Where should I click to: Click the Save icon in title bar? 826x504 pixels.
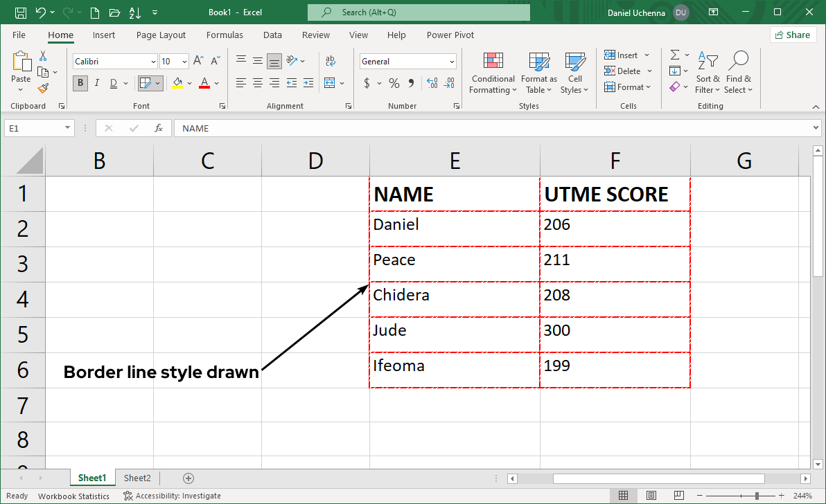pos(21,12)
